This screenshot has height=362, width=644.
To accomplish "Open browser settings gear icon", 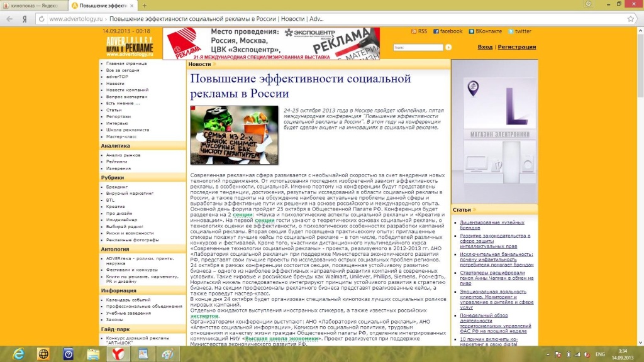I will coord(588,4).
